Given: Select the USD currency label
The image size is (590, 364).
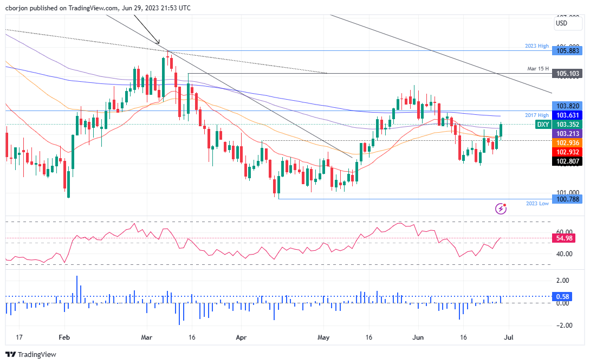Looking at the screenshot, I should (x=561, y=23).
